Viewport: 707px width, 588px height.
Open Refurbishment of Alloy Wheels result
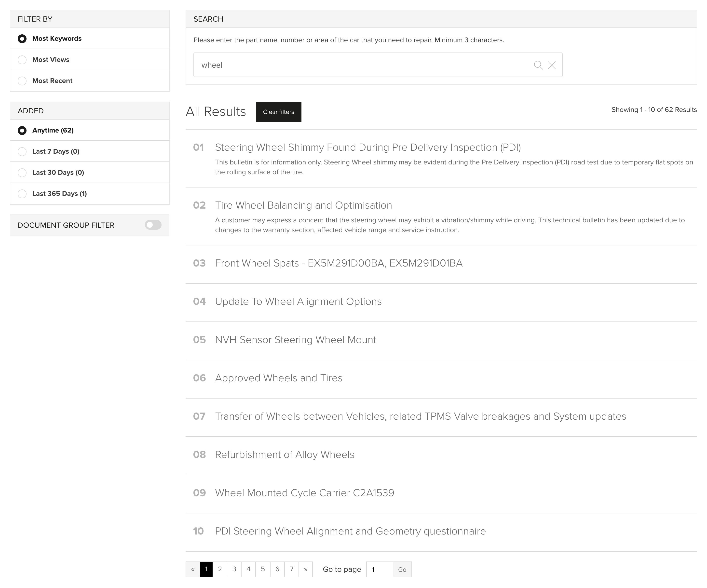click(285, 455)
